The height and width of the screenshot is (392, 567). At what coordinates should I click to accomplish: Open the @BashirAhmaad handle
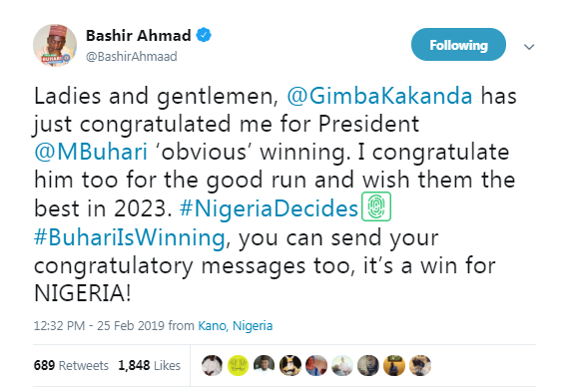click(x=131, y=57)
